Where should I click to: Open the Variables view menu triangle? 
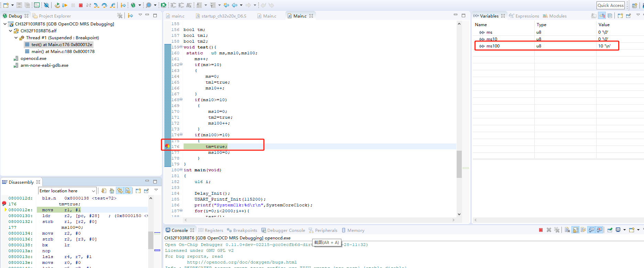pos(638,15)
